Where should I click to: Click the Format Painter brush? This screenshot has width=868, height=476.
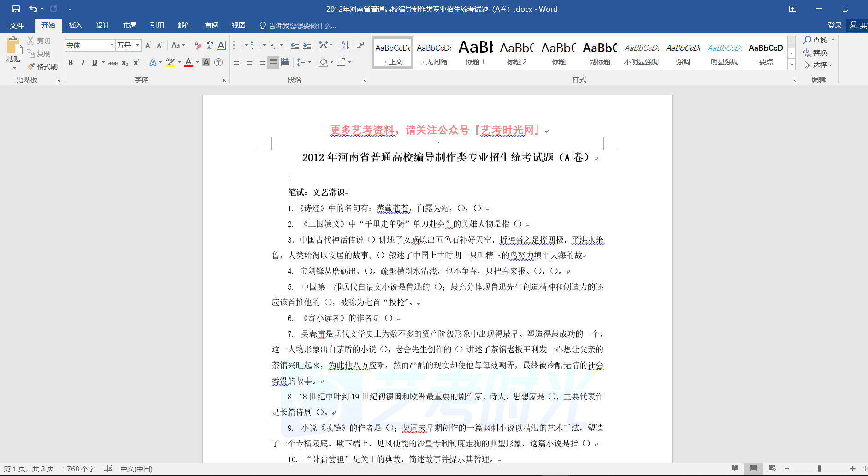(42, 66)
